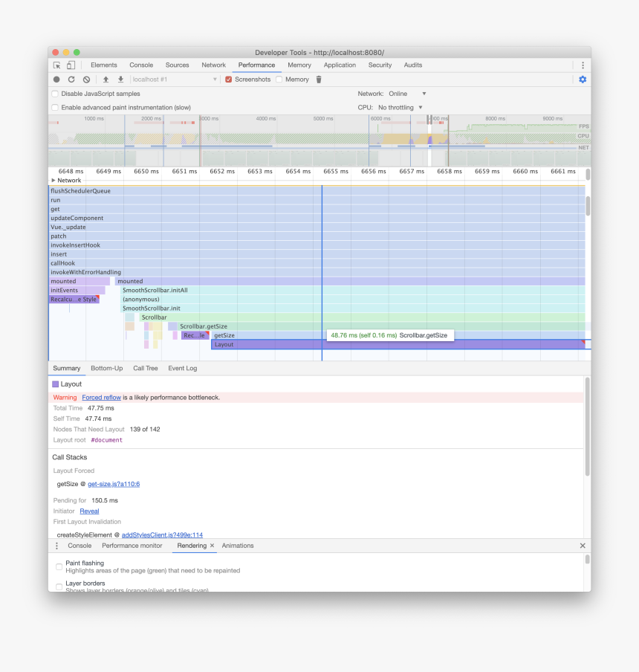The width and height of the screenshot is (639, 672).
Task: Switch to the Call Tree tab
Action: coord(145,368)
